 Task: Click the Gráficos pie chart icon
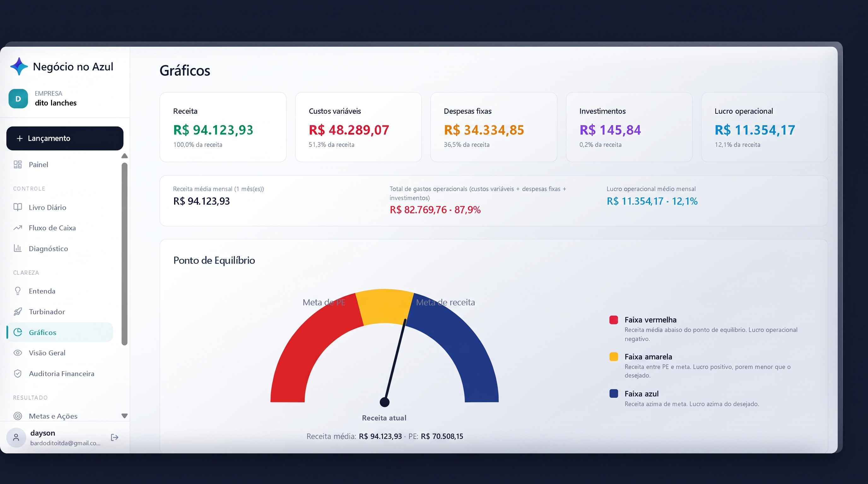[18, 332]
